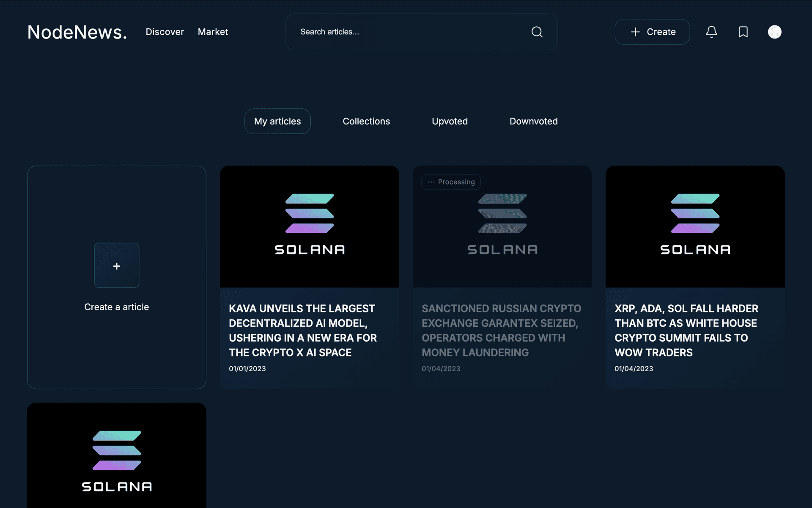Click the search magnifier icon

pos(537,32)
